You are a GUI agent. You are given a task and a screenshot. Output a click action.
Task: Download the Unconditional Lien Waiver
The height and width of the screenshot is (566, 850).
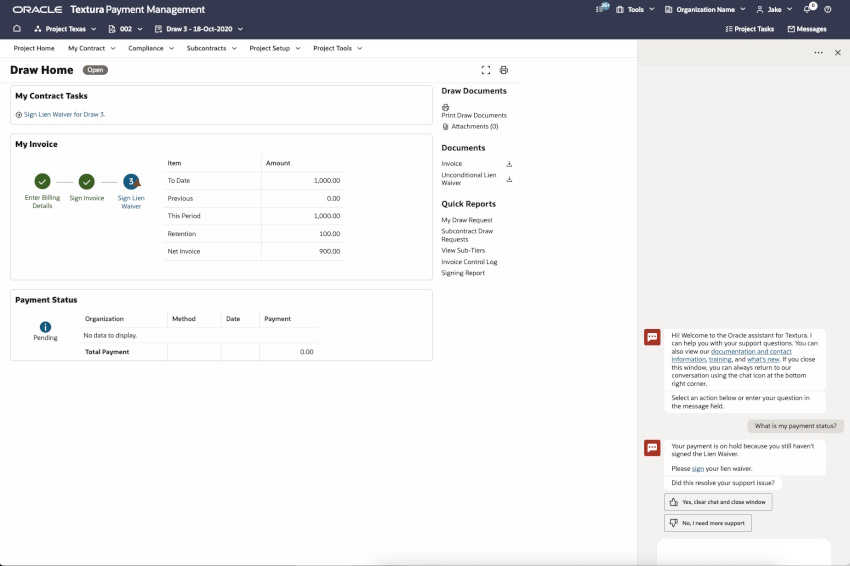(509, 179)
